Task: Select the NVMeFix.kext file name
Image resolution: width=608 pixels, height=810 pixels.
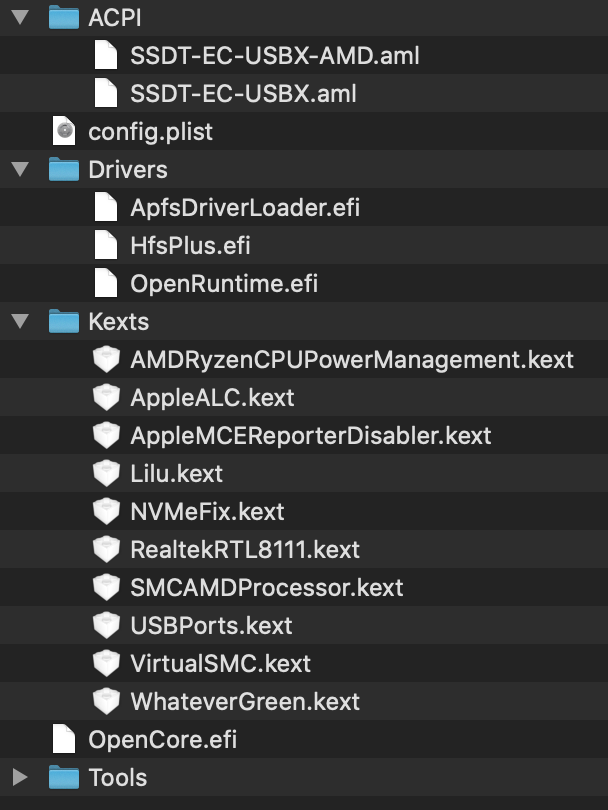Action: tap(208, 511)
